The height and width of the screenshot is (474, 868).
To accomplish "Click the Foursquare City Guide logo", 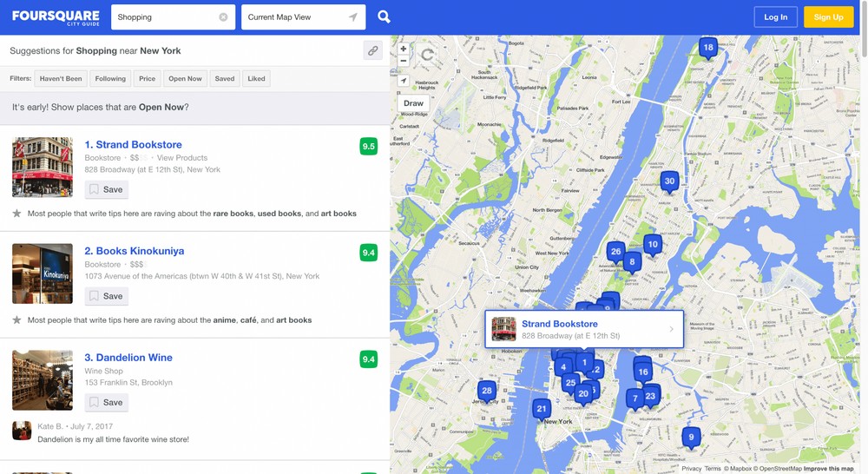I will (56, 17).
